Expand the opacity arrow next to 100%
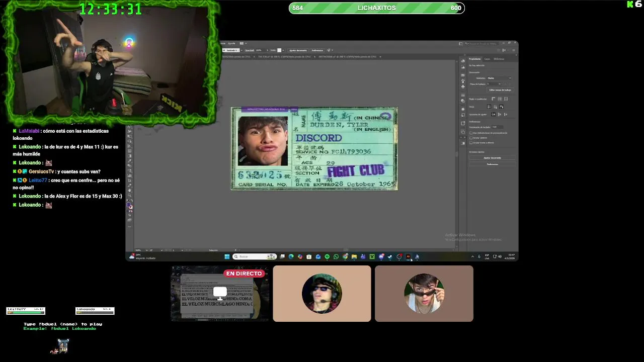This screenshot has height=362, width=644. [x=268, y=50]
